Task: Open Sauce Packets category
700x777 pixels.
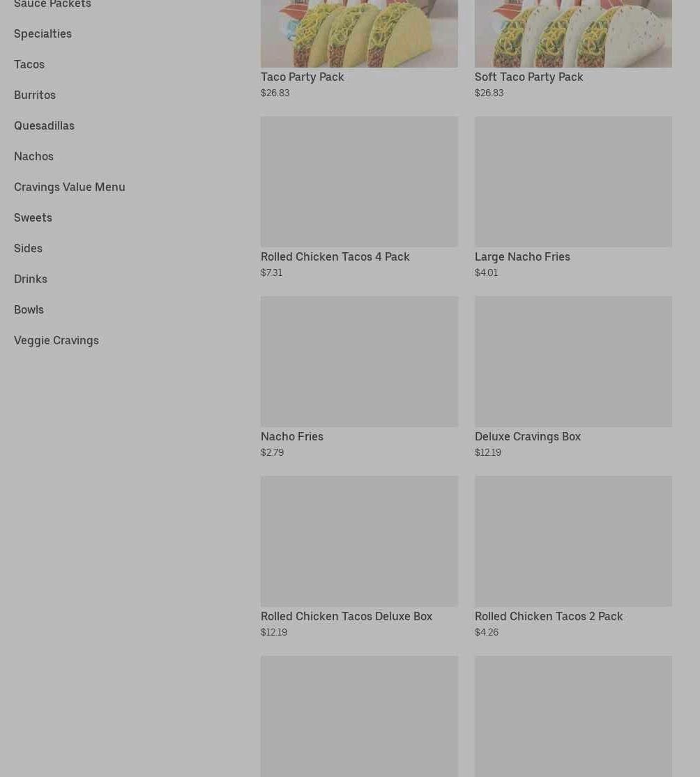Action: point(52,4)
